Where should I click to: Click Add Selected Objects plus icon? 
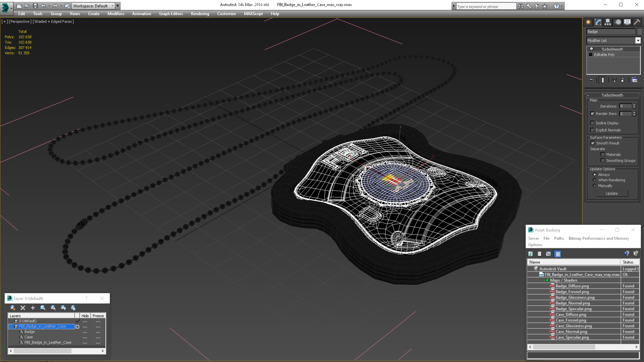coord(33,308)
